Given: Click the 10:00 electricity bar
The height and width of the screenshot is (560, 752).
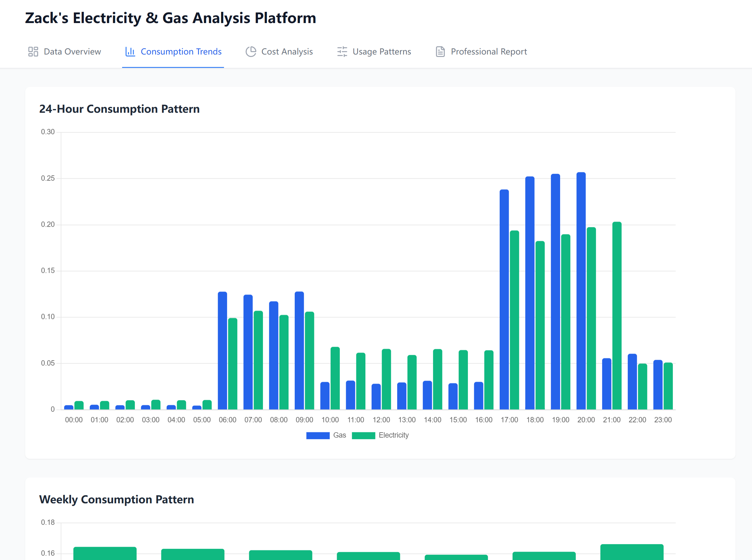Looking at the screenshot, I should [x=335, y=378].
